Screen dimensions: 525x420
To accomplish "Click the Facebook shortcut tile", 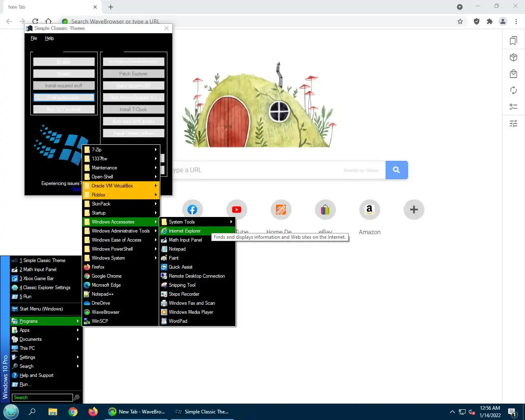I will 192,210.
